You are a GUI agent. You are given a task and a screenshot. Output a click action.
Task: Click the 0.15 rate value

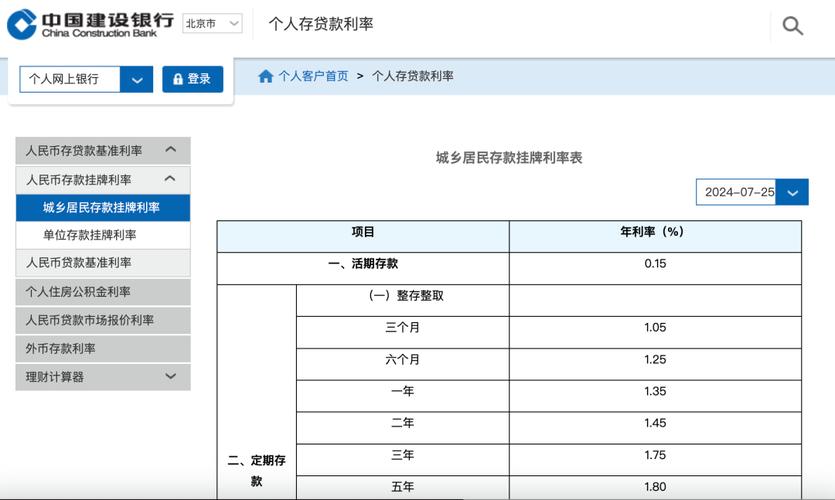pos(655,264)
